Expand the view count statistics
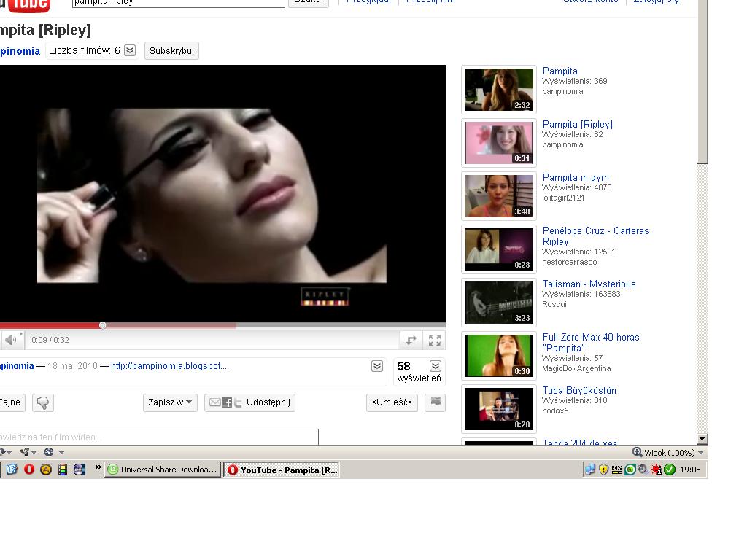The image size is (747, 560). click(436, 366)
